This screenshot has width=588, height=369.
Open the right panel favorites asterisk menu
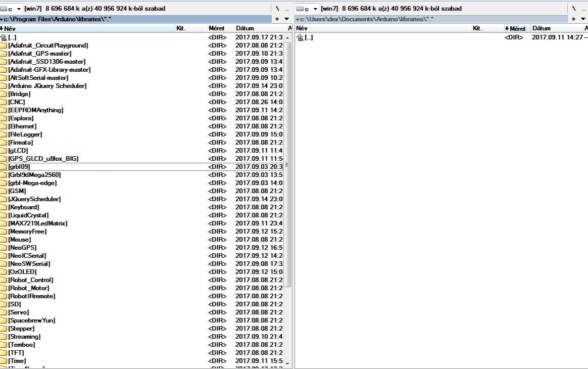point(573,19)
